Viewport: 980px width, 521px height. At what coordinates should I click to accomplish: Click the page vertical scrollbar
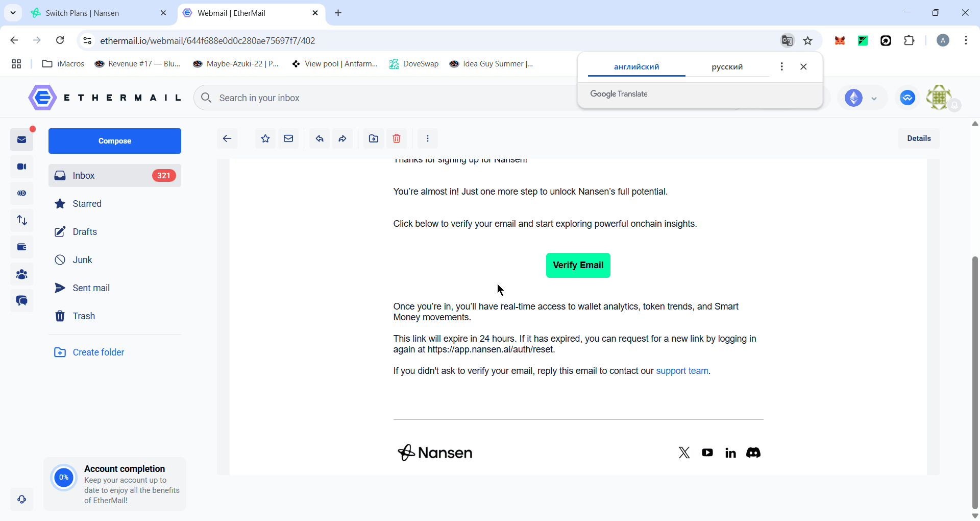(x=975, y=383)
